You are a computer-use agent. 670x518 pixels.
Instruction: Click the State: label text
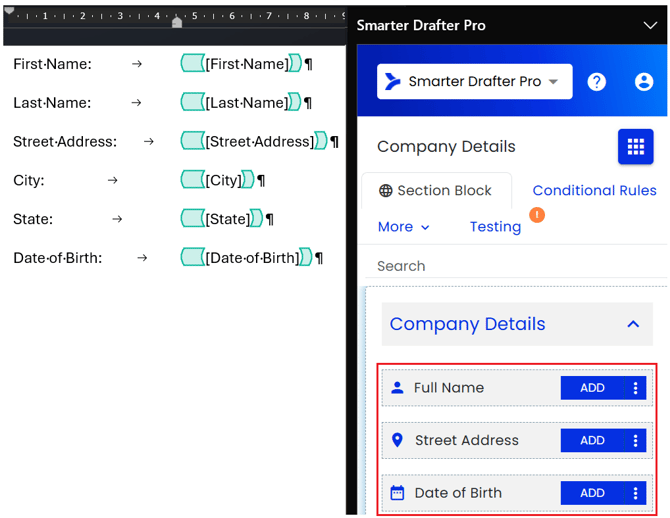[33, 219]
